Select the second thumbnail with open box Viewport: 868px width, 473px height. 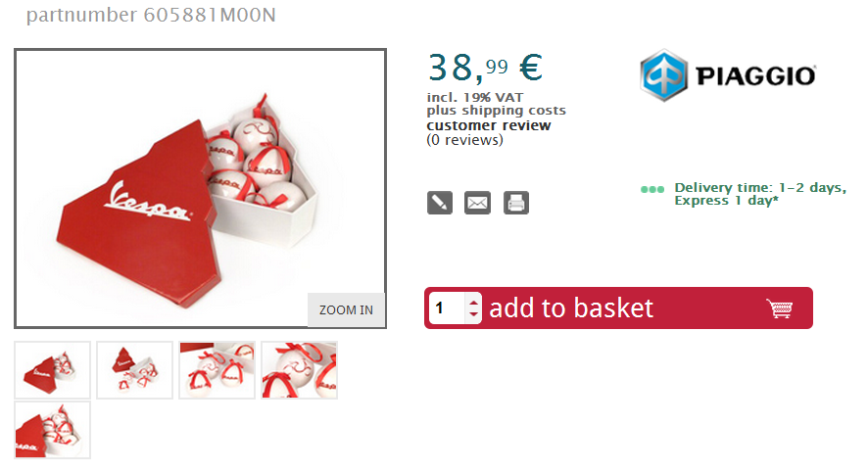pos(134,370)
